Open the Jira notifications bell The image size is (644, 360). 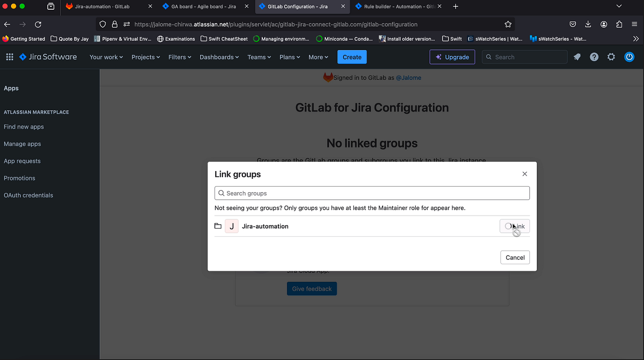577,57
